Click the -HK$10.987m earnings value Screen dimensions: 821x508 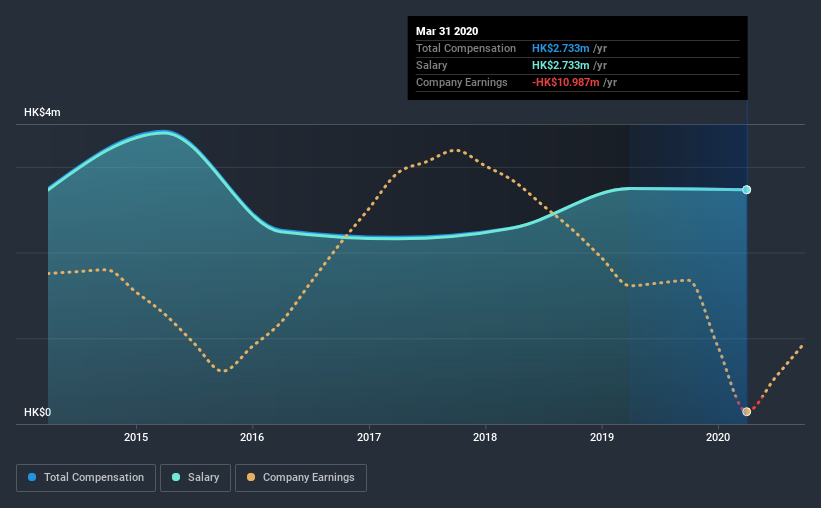point(565,82)
